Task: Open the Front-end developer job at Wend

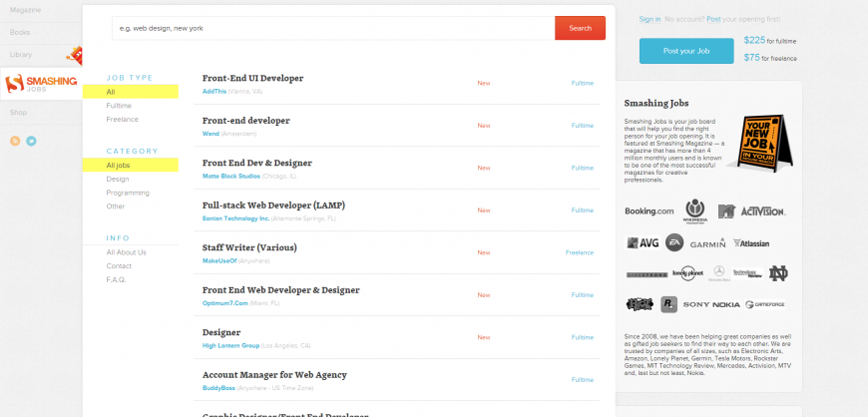Action: [x=245, y=121]
